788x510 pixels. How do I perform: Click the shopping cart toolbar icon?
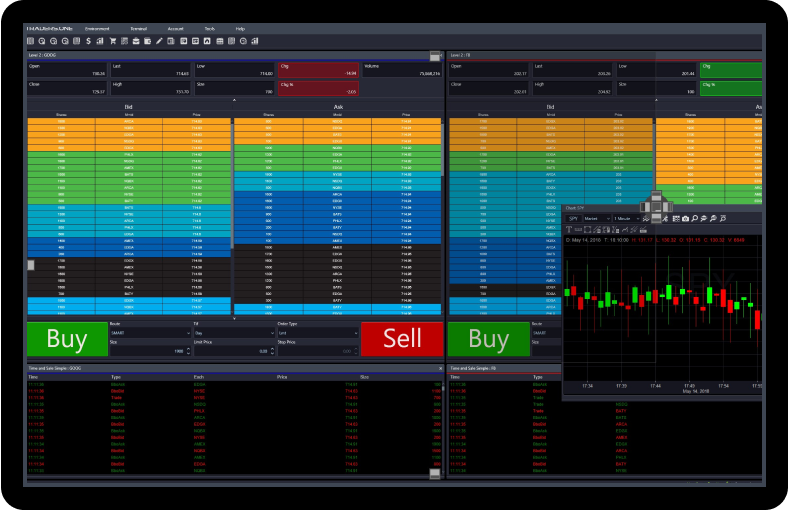click(112, 41)
